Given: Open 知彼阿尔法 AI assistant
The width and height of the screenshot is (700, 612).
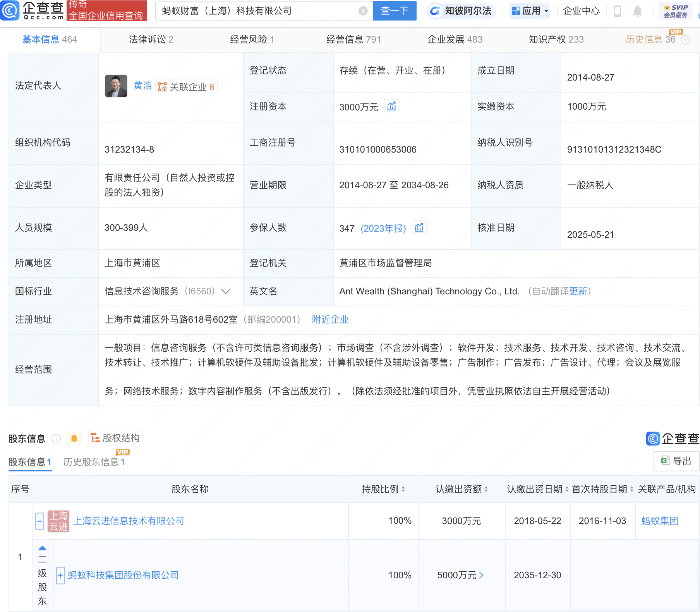Looking at the screenshot, I should 461,11.
